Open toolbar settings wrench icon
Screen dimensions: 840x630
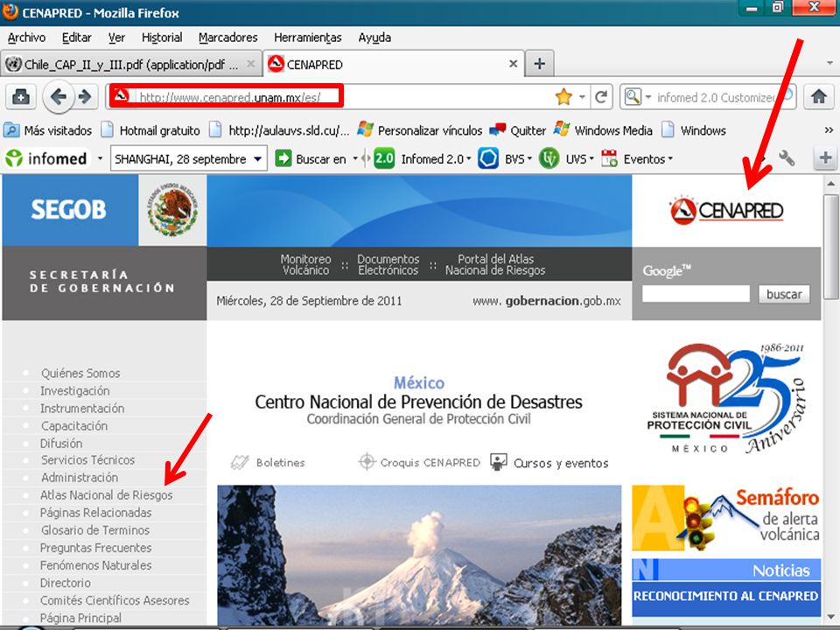pyautogui.click(x=787, y=158)
